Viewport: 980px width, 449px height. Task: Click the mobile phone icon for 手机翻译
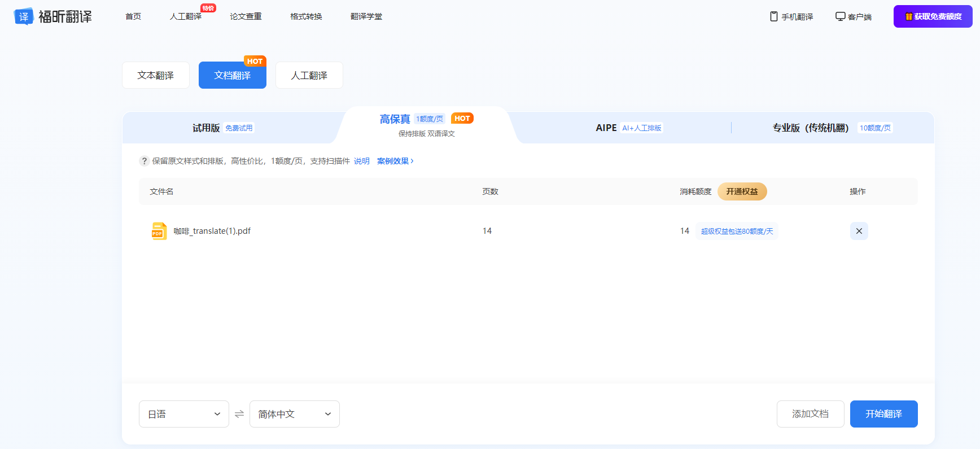click(774, 16)
